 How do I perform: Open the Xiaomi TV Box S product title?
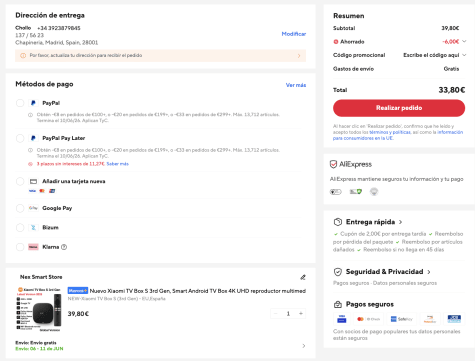tap(198, 291)
